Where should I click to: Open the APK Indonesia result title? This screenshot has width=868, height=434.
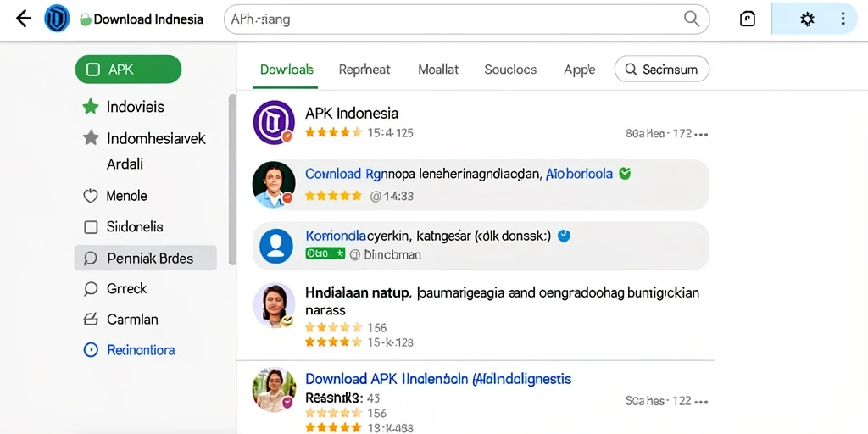[352, 114]
